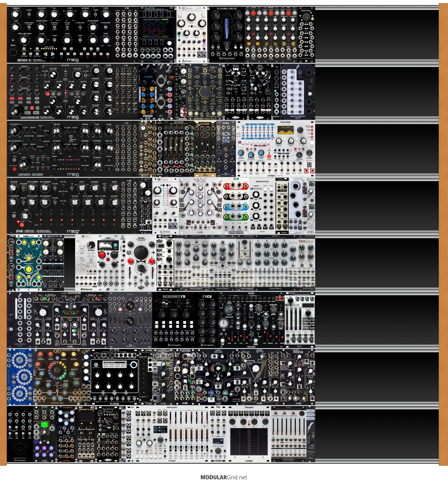
Task: Open the Joranalogue Enhance 2 module
Action: 306,263
